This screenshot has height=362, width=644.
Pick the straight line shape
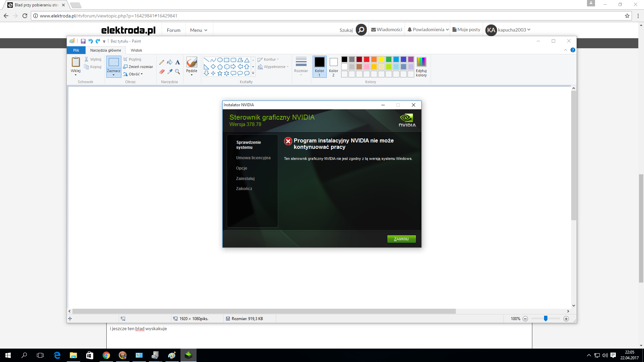click(x=206, y=60)
